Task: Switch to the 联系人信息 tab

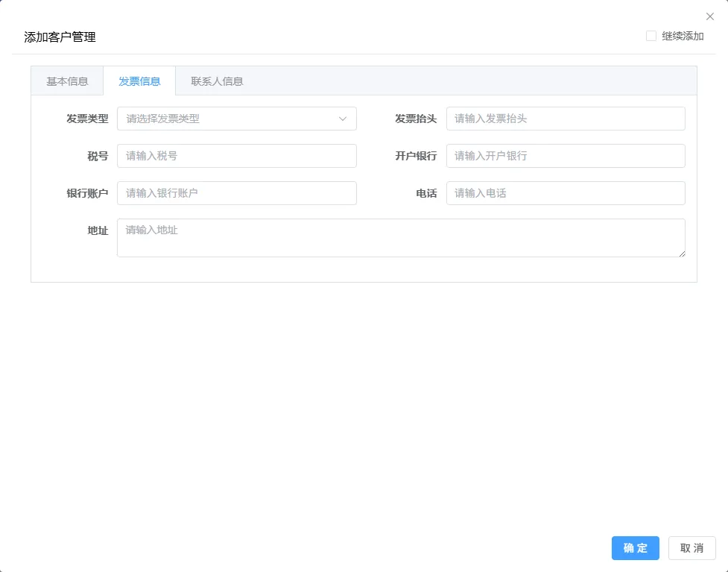Action: click(x=217, y=81)
